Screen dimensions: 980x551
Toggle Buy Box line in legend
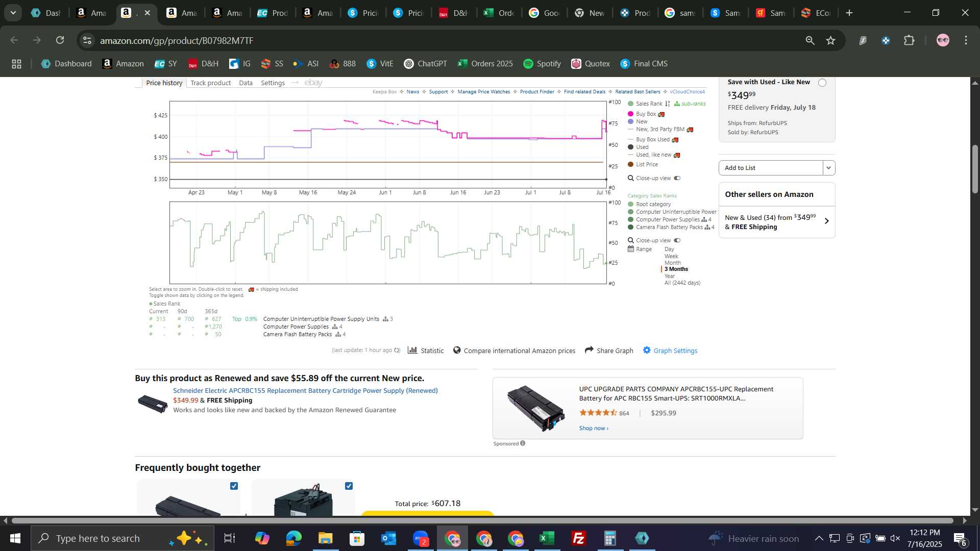(646, 114)
